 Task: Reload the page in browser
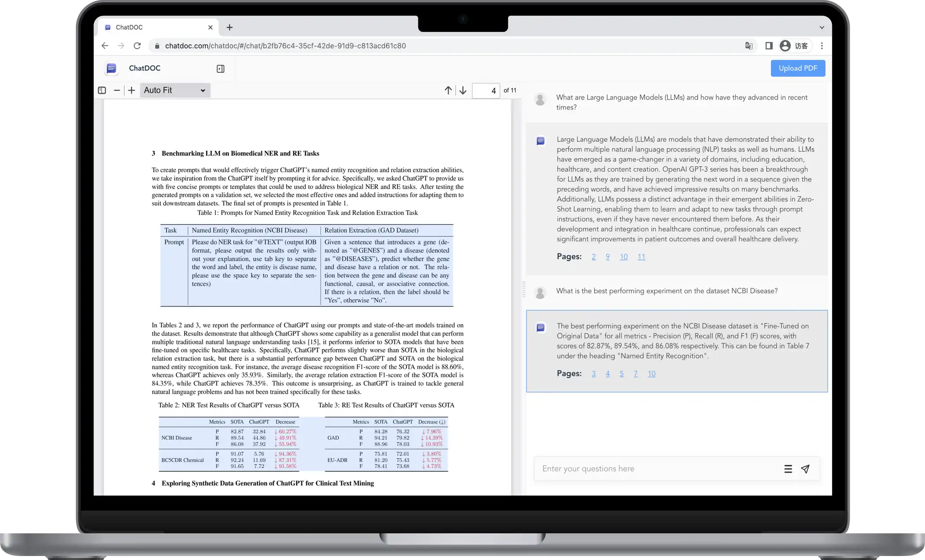[x=137, y=46]
